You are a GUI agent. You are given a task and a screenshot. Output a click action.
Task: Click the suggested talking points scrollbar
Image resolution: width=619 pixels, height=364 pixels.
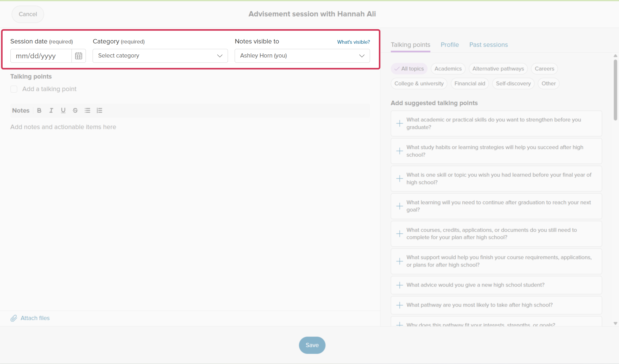tap(615, 90)
